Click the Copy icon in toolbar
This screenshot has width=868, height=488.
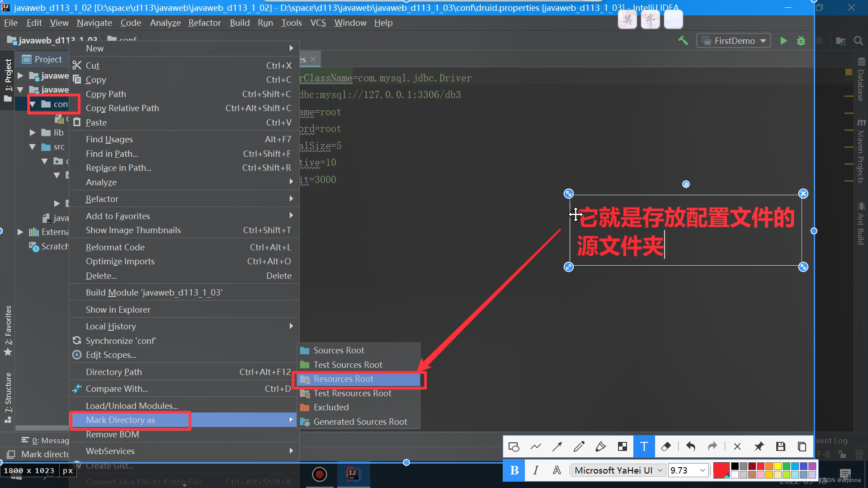click(x=802, y=447)
